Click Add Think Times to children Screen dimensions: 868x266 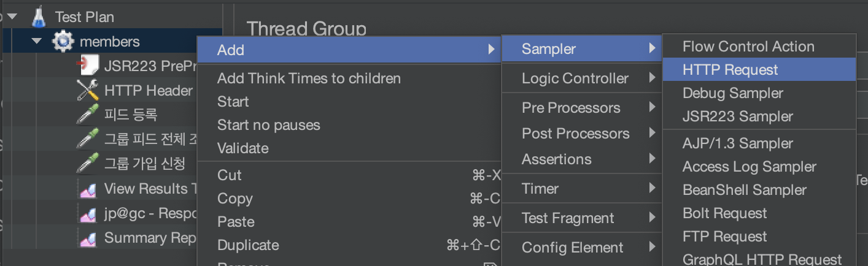pyautogui.click(x=309, y=78)
